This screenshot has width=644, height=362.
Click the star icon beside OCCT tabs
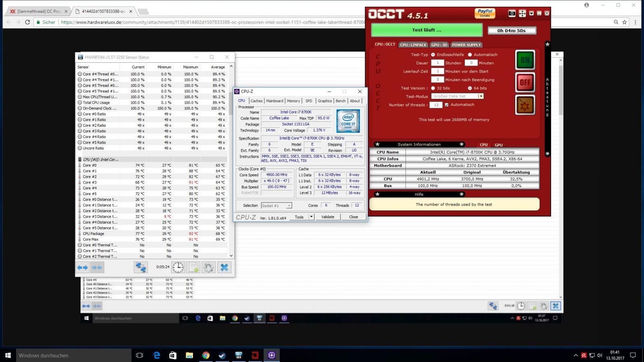(x=547, y=44)
